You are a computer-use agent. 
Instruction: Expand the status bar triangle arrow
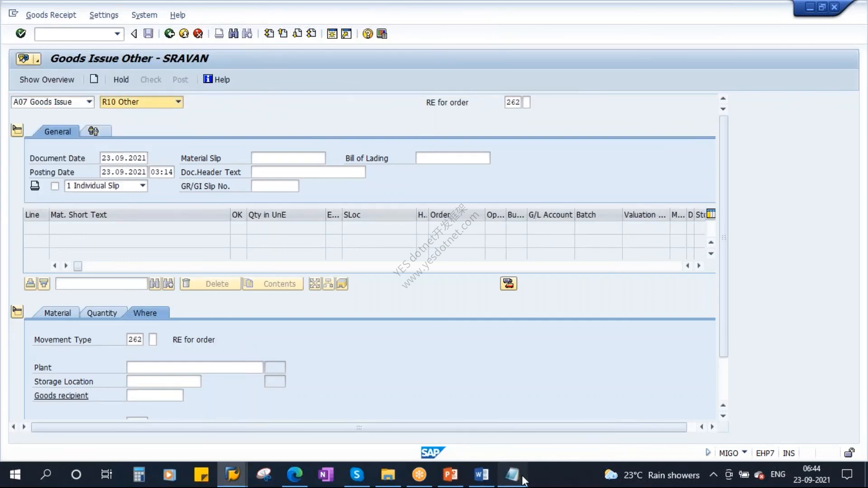pos(708,452)
